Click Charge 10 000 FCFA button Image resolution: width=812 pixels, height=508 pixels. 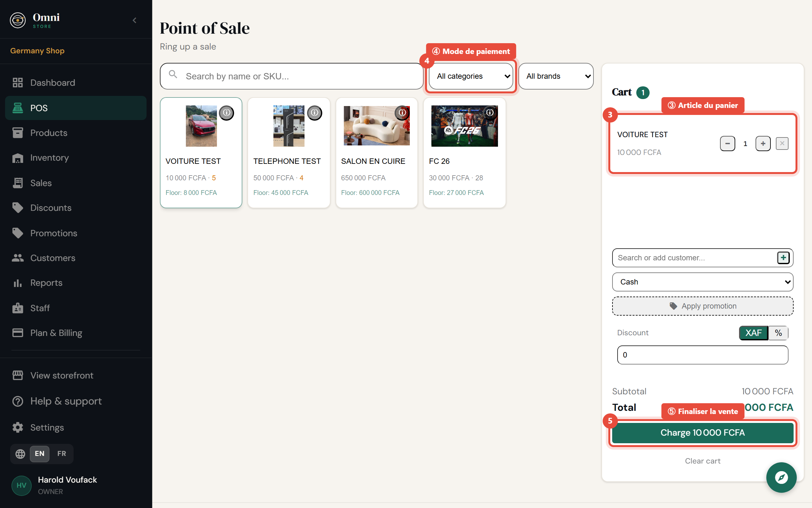click(x=703, y=433)
